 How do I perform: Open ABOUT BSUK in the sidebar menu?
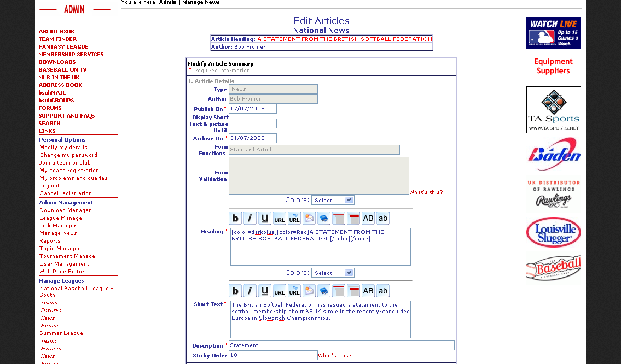click(57, 31)
